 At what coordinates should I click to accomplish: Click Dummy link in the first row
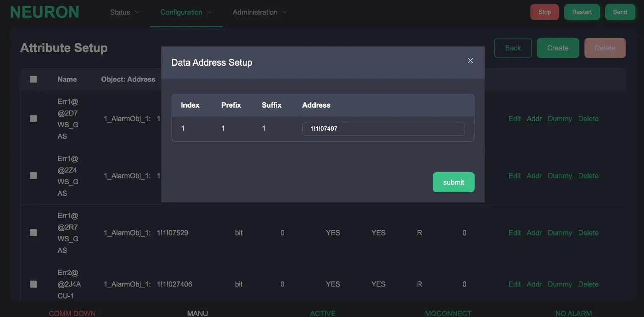pos(560,119)
